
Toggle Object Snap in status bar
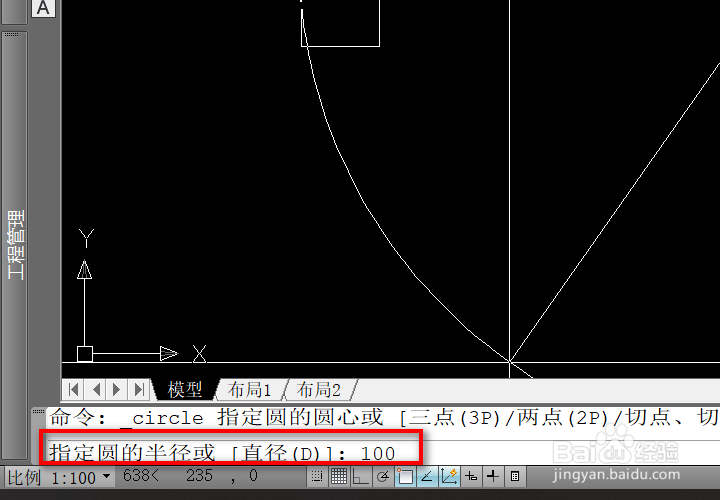pyautogui.click(x=405, y=477)
